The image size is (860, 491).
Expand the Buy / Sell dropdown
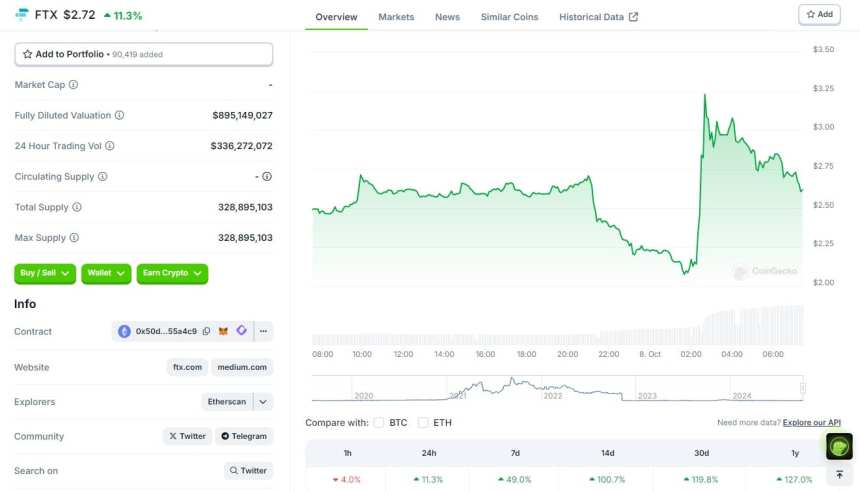point(45,273)
